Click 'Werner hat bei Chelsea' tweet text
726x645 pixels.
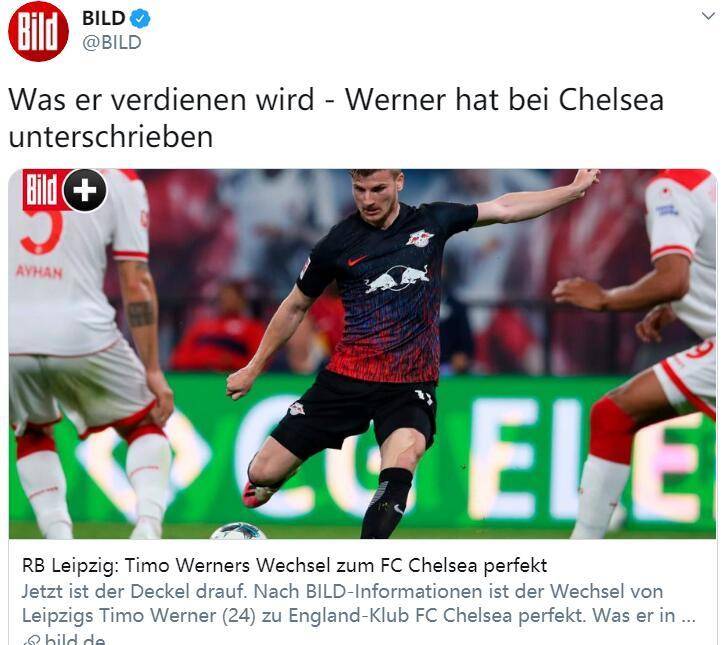tap(504, 100)
